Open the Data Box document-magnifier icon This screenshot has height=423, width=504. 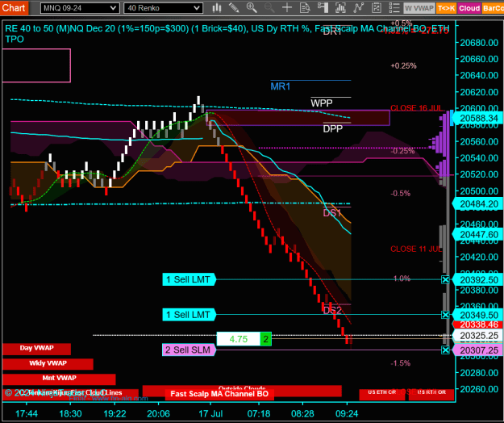tap(305, 8)
